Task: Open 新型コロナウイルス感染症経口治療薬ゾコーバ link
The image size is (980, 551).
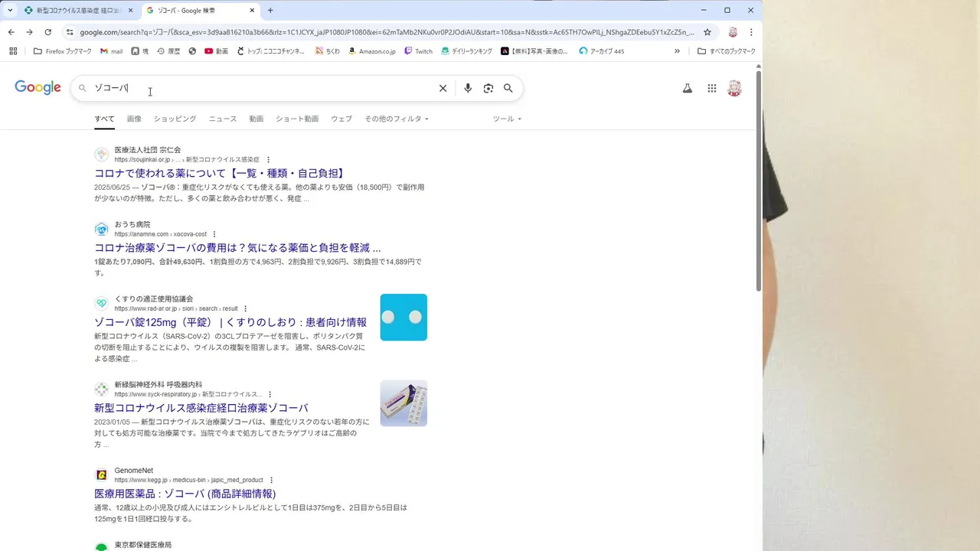Action: 201,408
